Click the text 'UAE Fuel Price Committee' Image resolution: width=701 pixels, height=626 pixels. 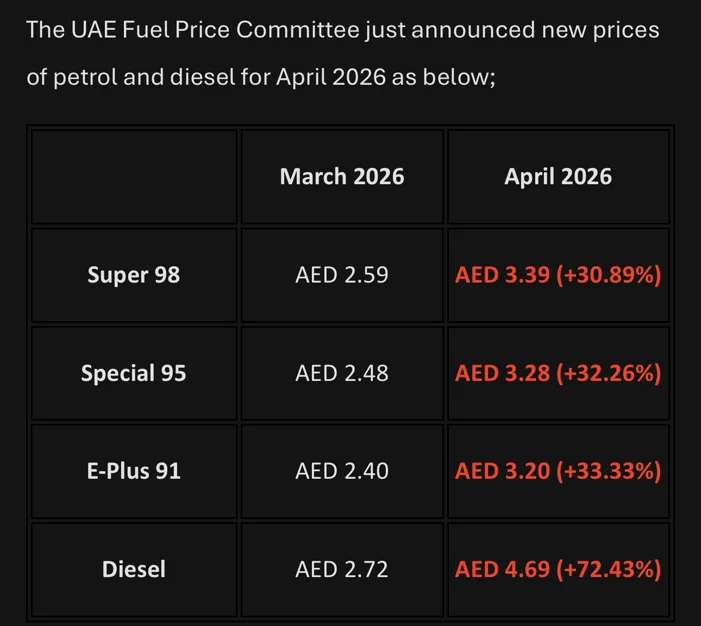point(215,30)
